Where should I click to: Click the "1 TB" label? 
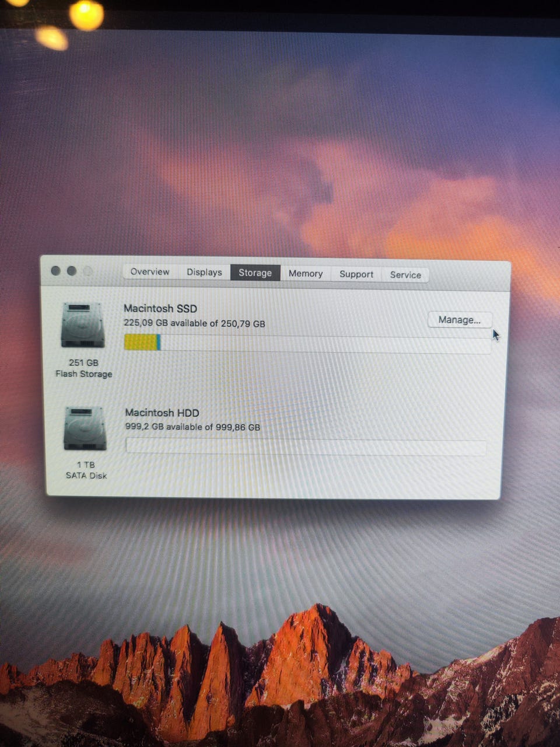[x=86, y=465]
